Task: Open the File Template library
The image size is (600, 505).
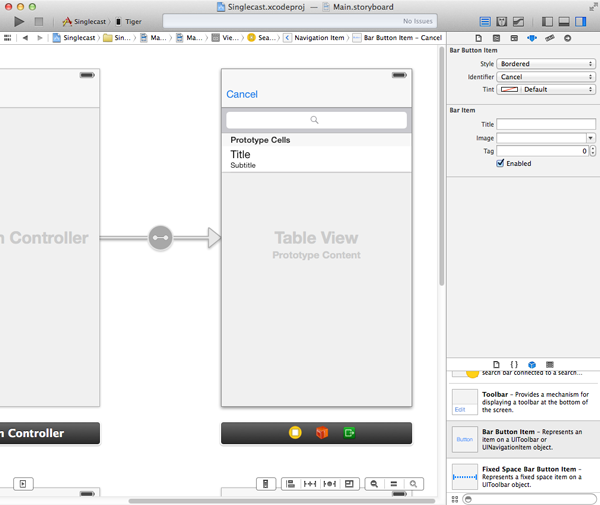Action: pyautogui.click(x=496, y=365)
